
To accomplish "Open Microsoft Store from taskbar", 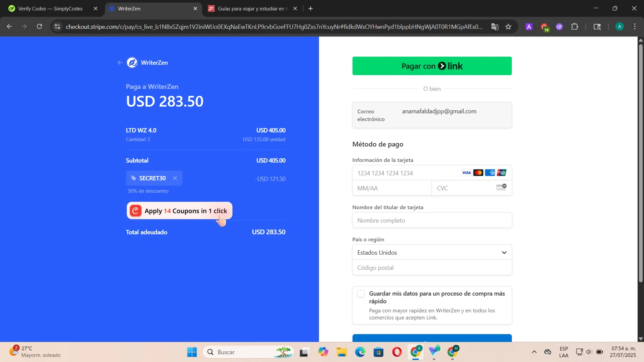I will (x=378, y=352).
